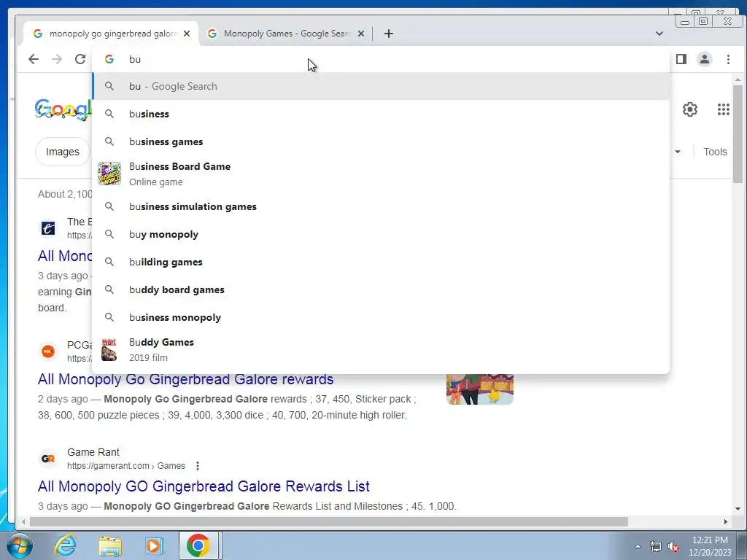Toggle the Chrome side panel icon
Viewport: 747px width, 560px height.
[681, 59]
